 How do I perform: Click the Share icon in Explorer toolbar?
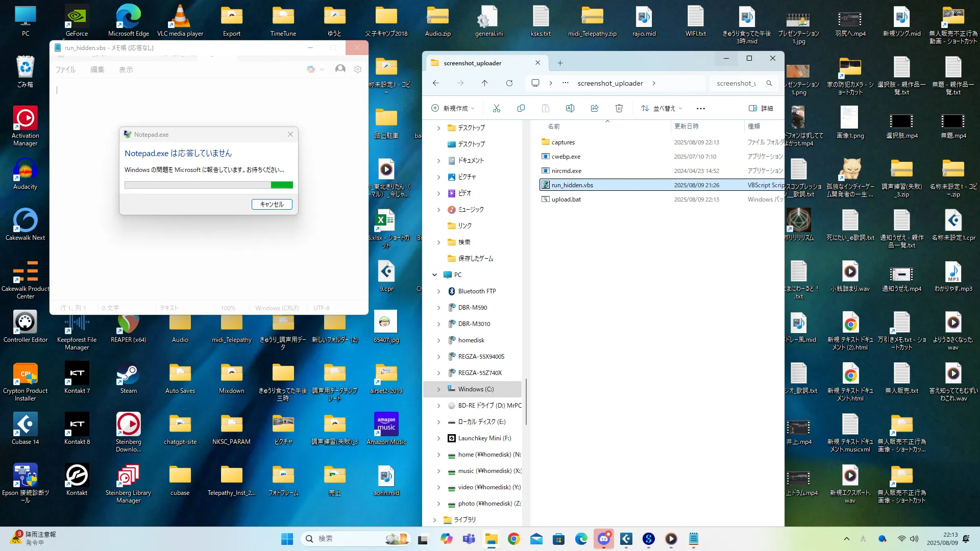pos(594,108)
